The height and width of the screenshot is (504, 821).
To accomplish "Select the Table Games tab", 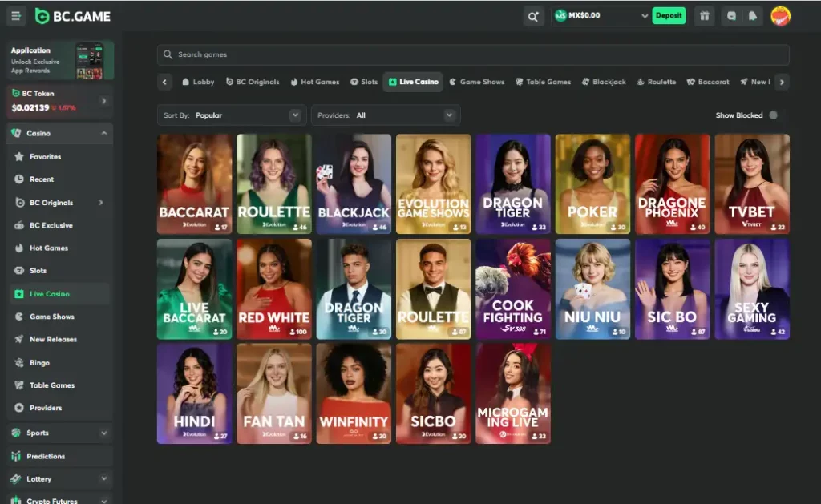I will tap(544, 82).
